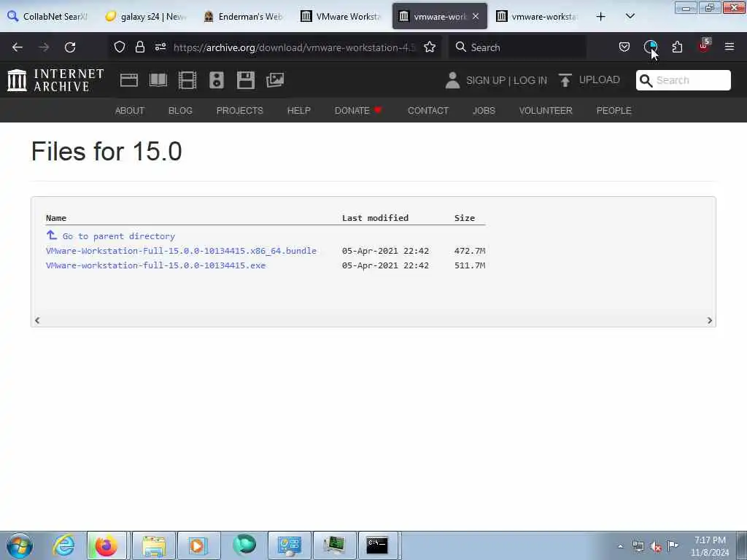
Task: Click the archive.org URL address bar
Action: click(295, 47)
